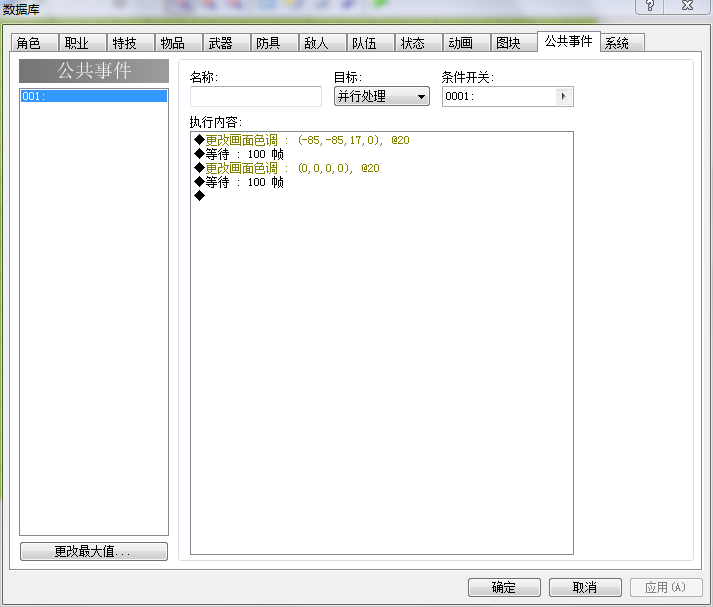This screenshot has height=607, width=713.
Task: Select the 特技 tab
Action: pos(131,43)
